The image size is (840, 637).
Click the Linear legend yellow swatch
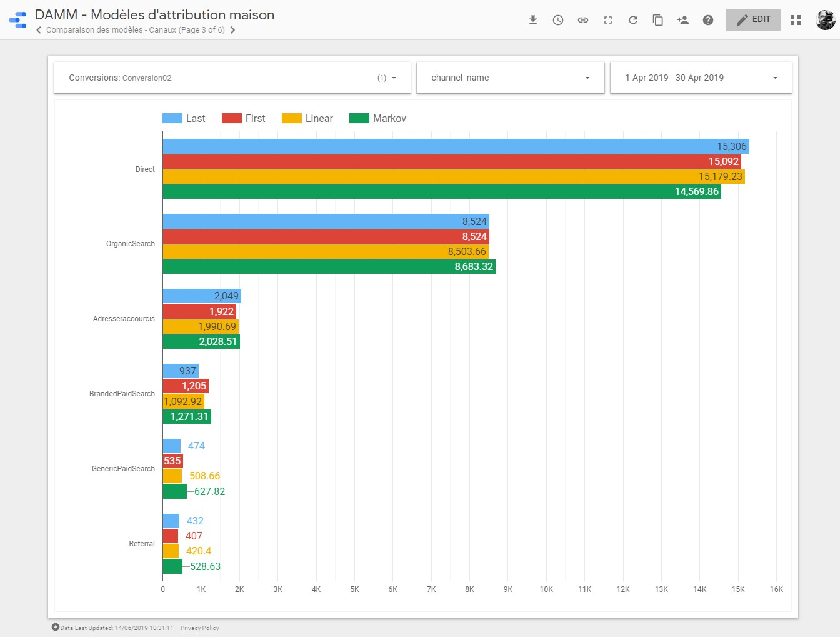pyautogui.click(x=292, y=118)
